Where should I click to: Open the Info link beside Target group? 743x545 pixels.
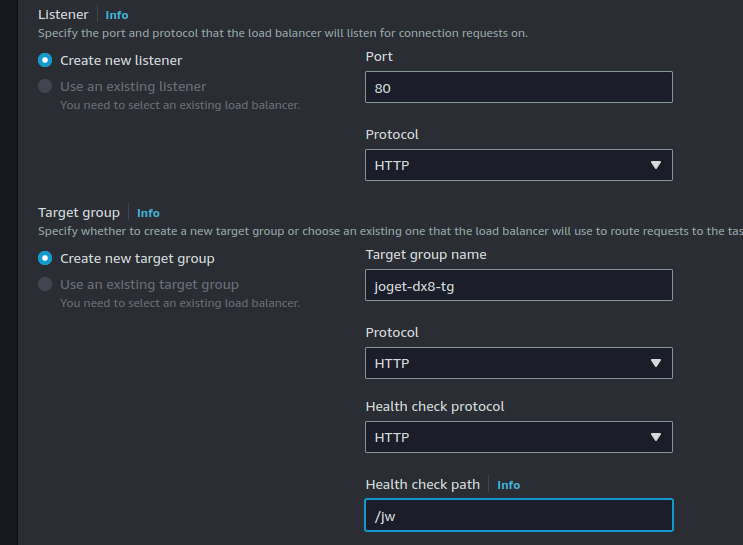pyautogui.click(x=148, y=213)
